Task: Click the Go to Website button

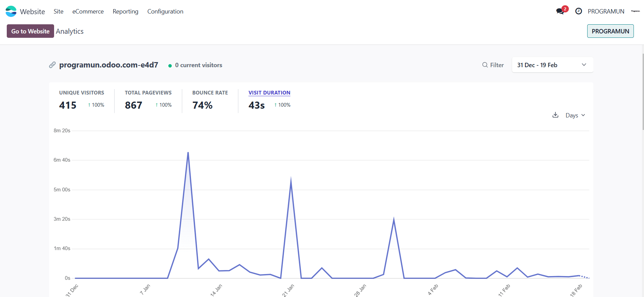Action: point(30,31)
